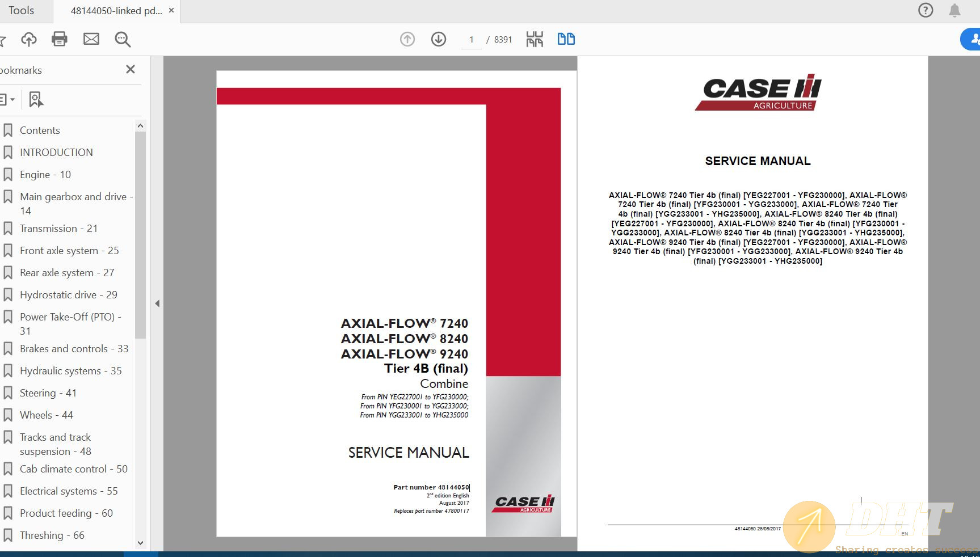
Task: Go to previous page with up arrow
Action: (407, 39)
